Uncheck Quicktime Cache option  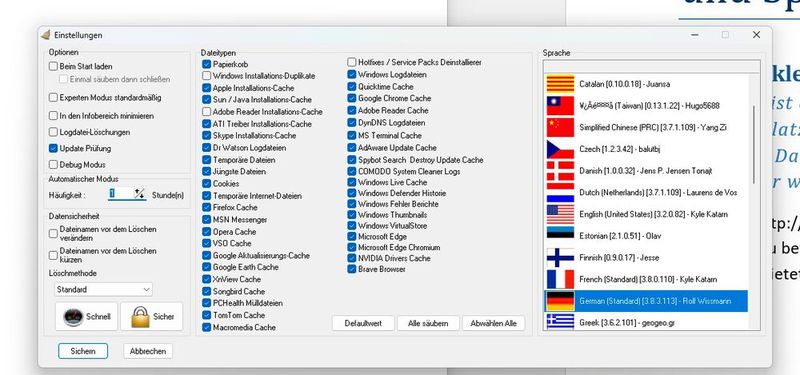tap(352, 86)
